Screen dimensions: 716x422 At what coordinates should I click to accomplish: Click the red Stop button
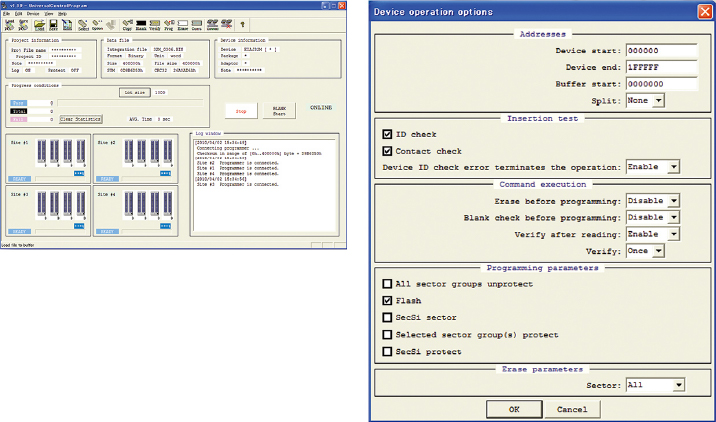point(241,111)
